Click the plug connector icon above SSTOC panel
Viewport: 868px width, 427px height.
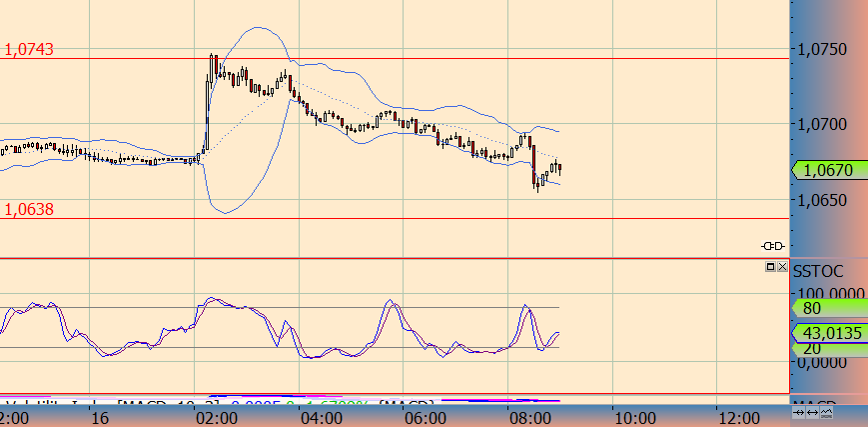(x=773, y=246)
